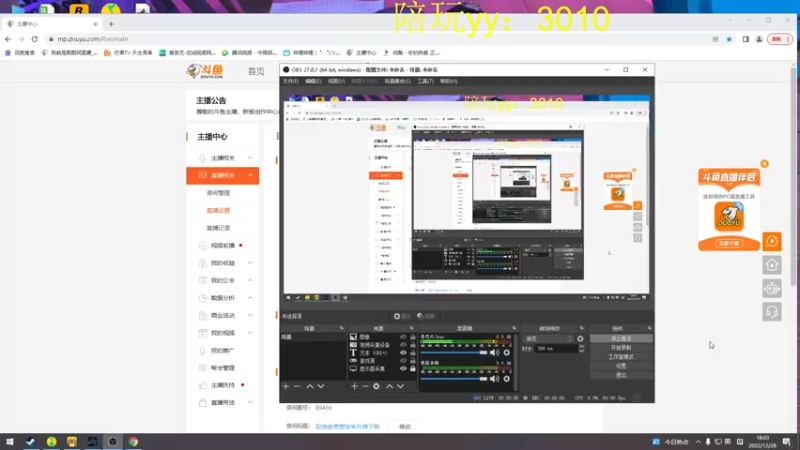Mute the desktop audio speaker icon
800x450 pixels.
(x=494, y=379)
